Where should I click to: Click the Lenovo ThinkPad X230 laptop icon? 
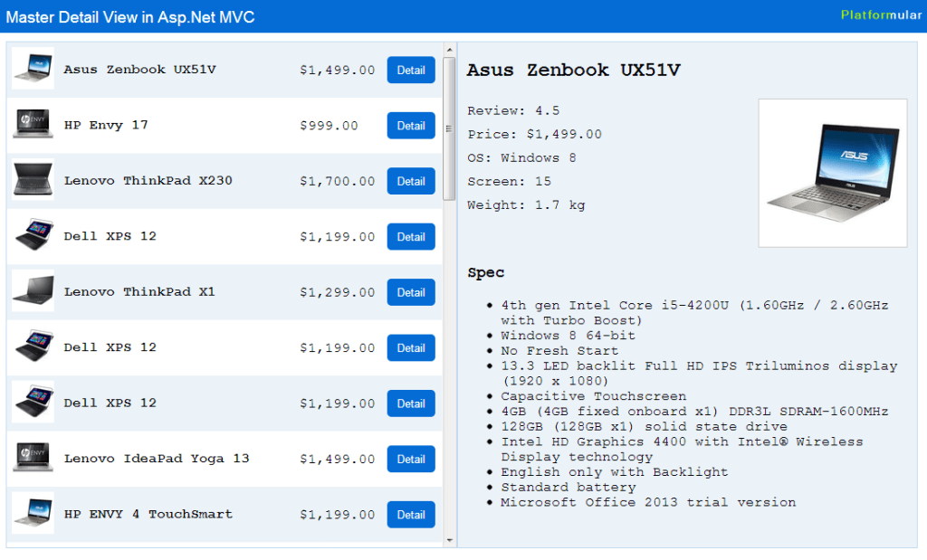[33, 181]
